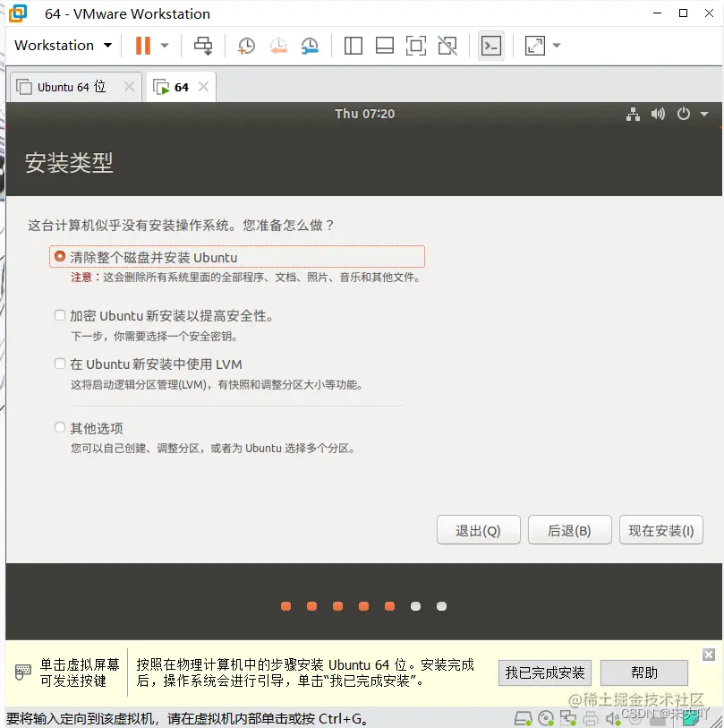Toggle the library sidebar panel
The image size is (724, 728).
[353, 46]
